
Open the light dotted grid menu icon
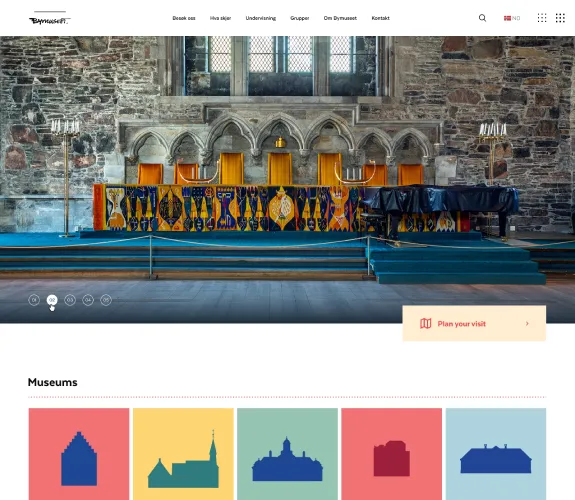542,18
